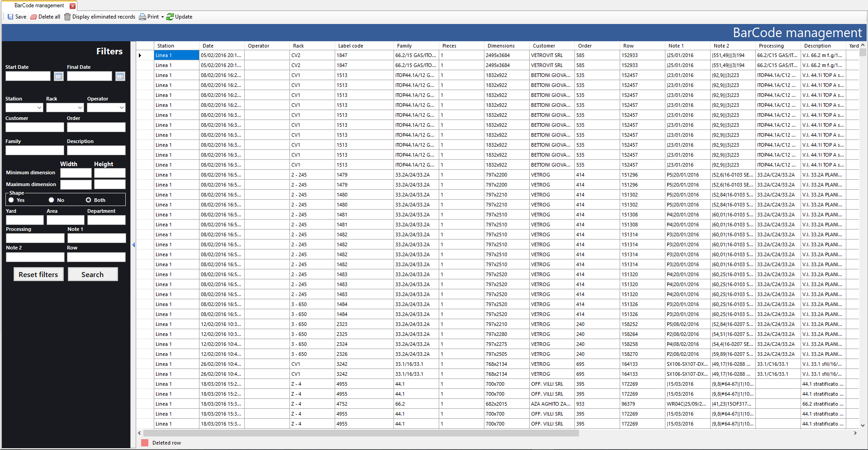Viewport: 868px width, 450px height.
Task: Click the Update refresh icon
Action: coord(170,17)
